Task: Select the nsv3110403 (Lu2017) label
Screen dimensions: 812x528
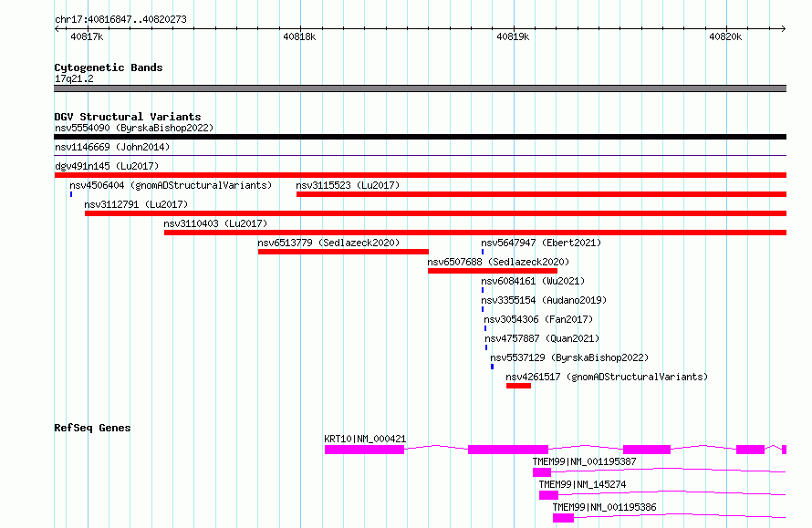Action: pyautogui.click(x=215, y=223)
